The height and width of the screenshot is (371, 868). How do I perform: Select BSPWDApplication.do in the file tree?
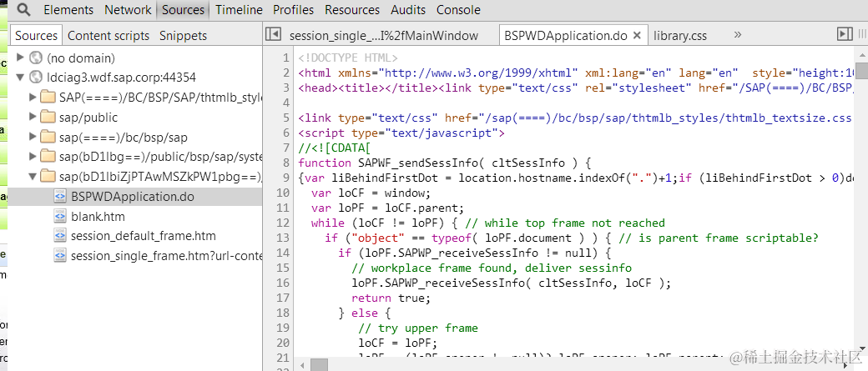tap(133, 196)
